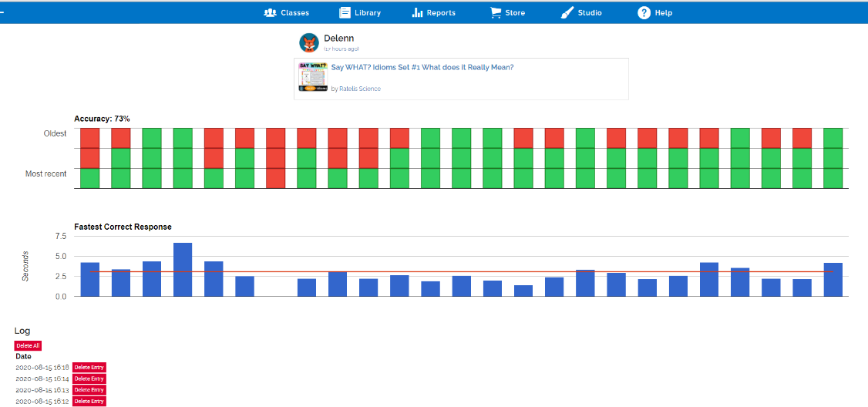
Task: Click the tallest bar in the response chart
Action: click(183, 270)
